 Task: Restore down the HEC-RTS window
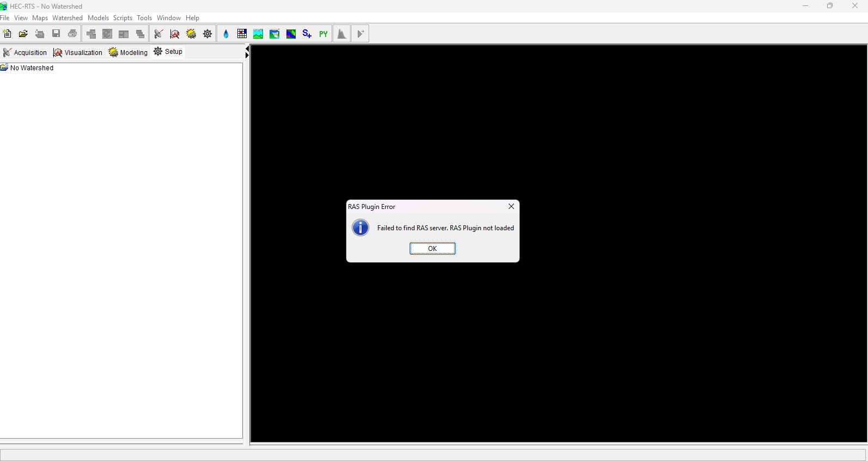coord(830,6)
